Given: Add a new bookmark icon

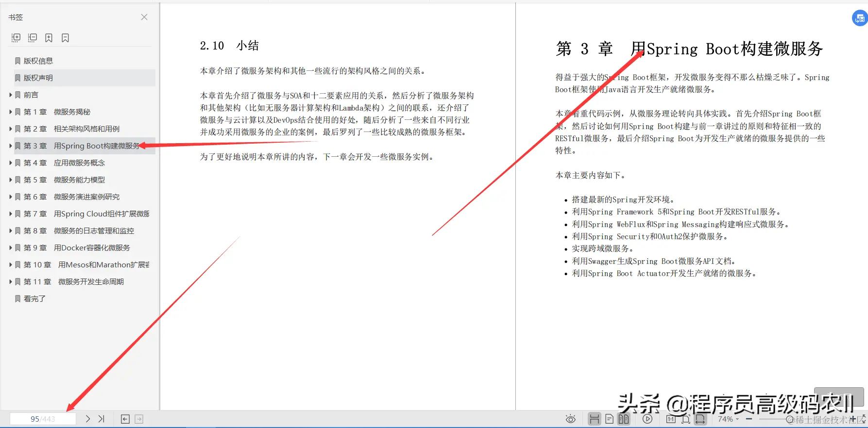Looking at the screenshot, I should [x=49, y=37].
